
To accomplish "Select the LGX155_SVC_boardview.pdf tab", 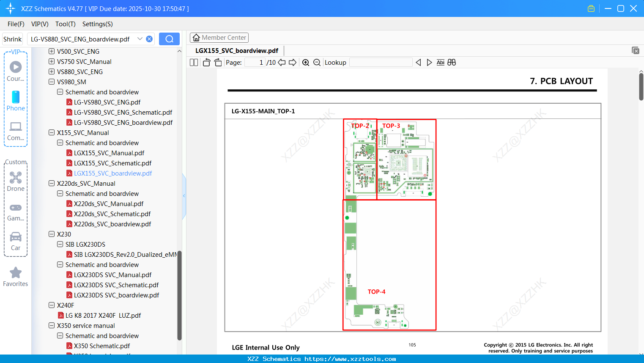I will (237, 51).
